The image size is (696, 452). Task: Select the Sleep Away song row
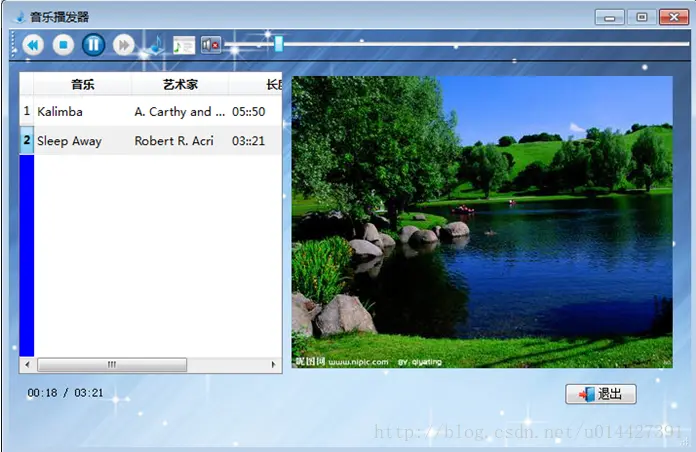click(x=150, y=141)
